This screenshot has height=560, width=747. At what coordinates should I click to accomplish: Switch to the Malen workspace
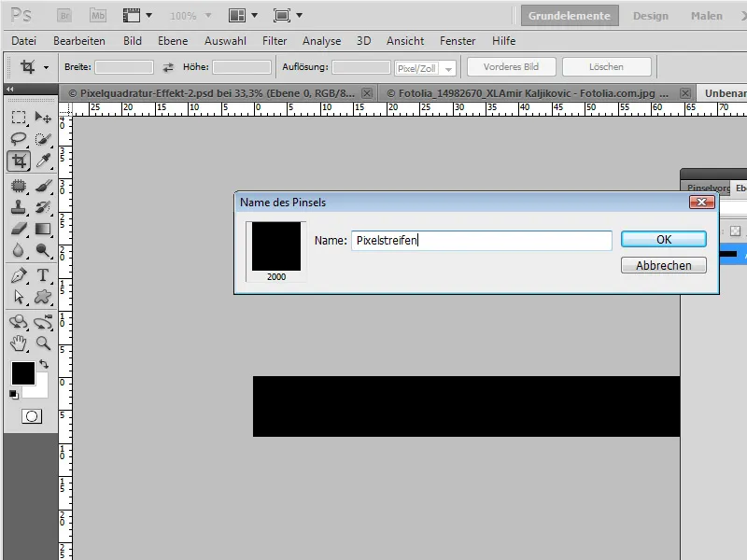[x=707, y=16]
